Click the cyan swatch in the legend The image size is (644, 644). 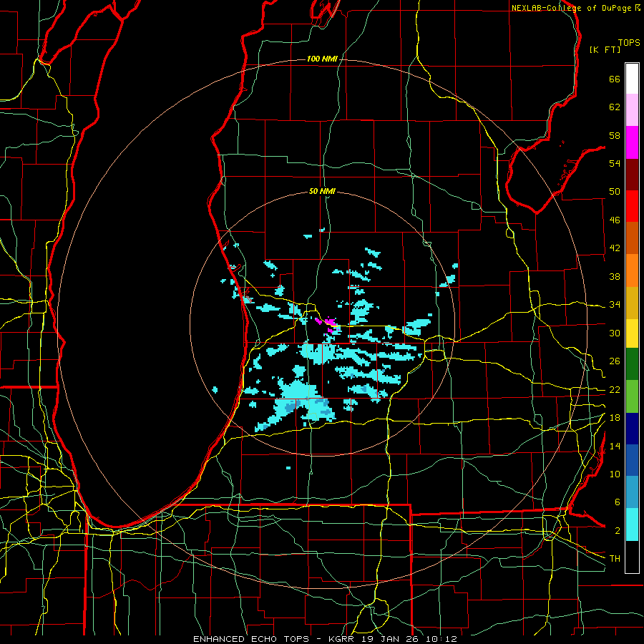(632, 525)
